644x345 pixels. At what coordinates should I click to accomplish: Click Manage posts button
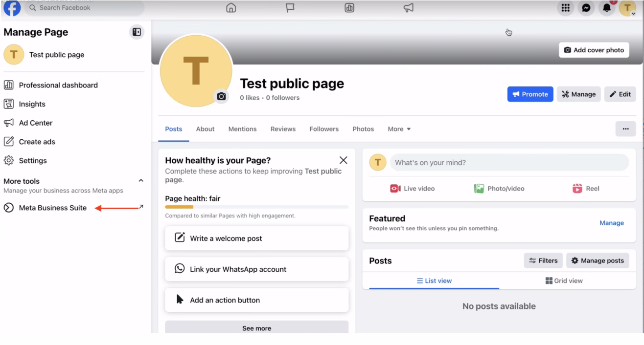click(x=598, y=260)
